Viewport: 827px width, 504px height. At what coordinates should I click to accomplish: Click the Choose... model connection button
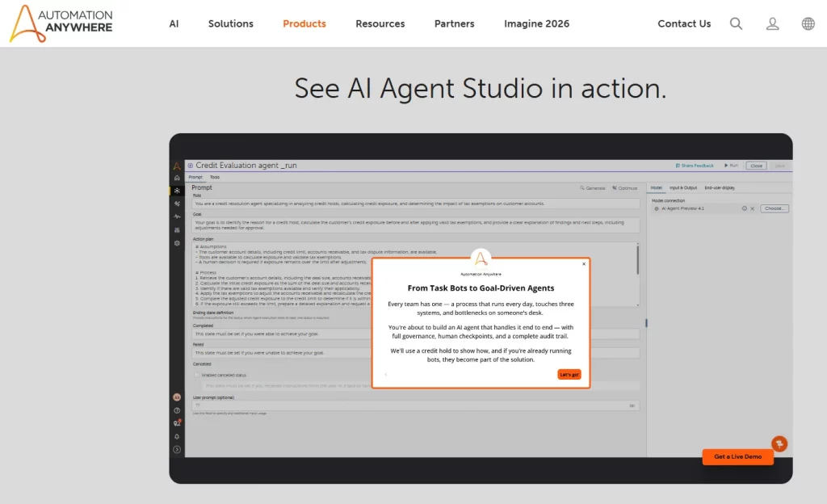pos(775,208)
